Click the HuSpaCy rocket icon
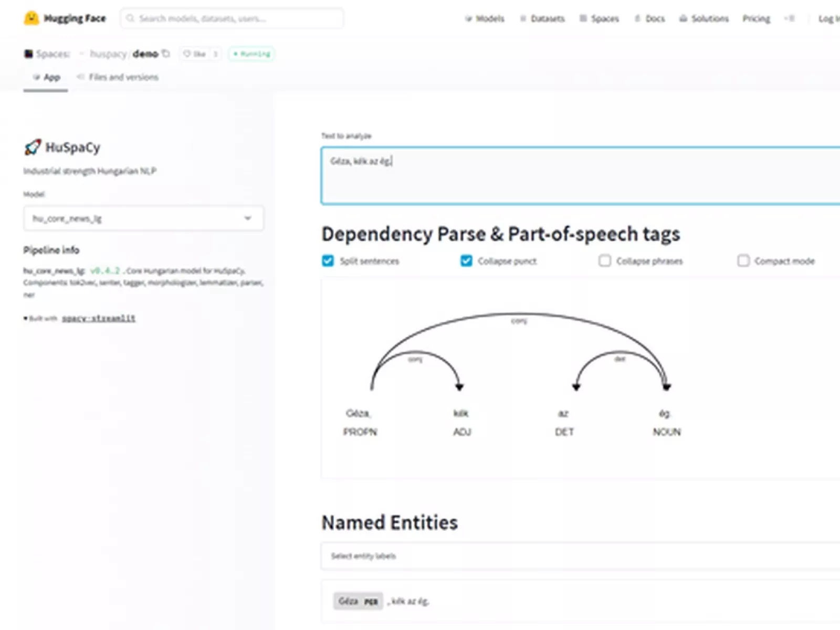The width and height of the screenshot is (840, 630). tap(33, 148)
